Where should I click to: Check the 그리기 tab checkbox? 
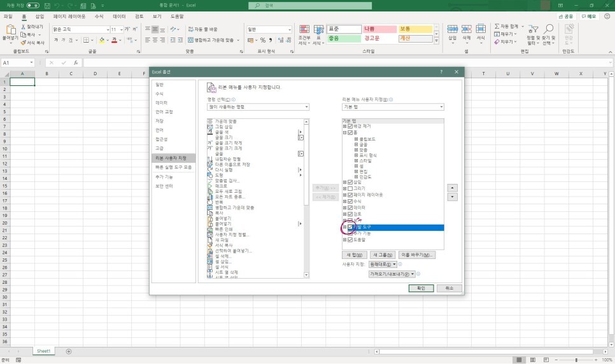[350, 188]
